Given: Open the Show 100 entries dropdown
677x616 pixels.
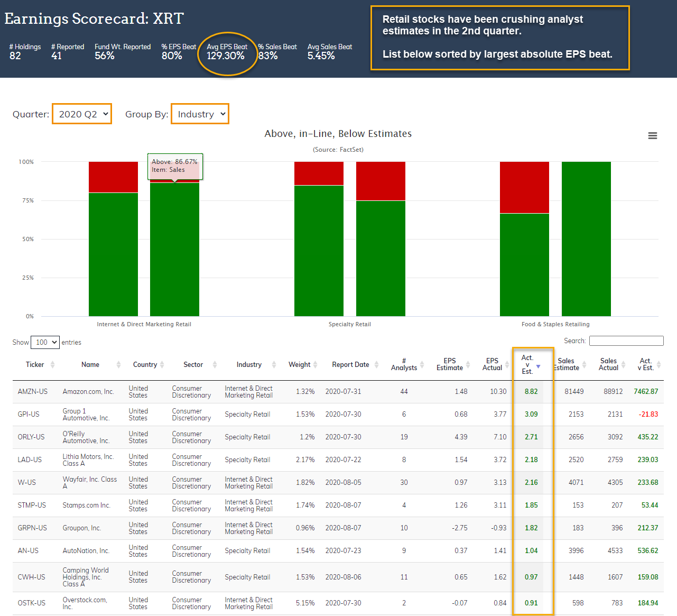Looking at the screenshot, I should point(45,342).
